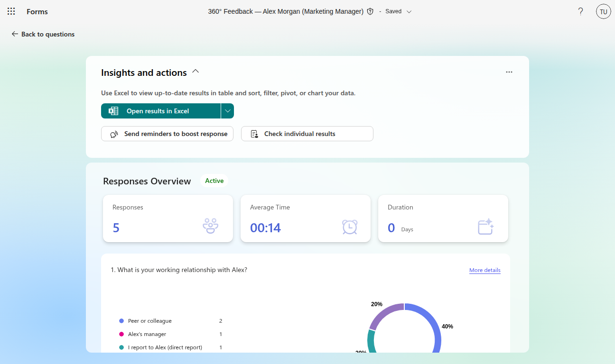
Task: Click the people icon on Responses card
Action: click(210, 226)
